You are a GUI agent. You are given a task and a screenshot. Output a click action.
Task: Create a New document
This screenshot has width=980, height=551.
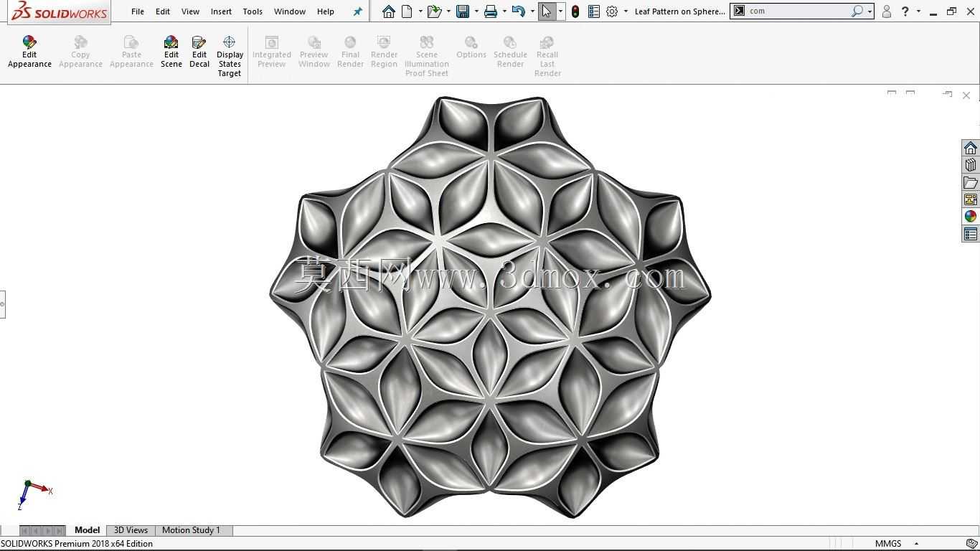407,11
